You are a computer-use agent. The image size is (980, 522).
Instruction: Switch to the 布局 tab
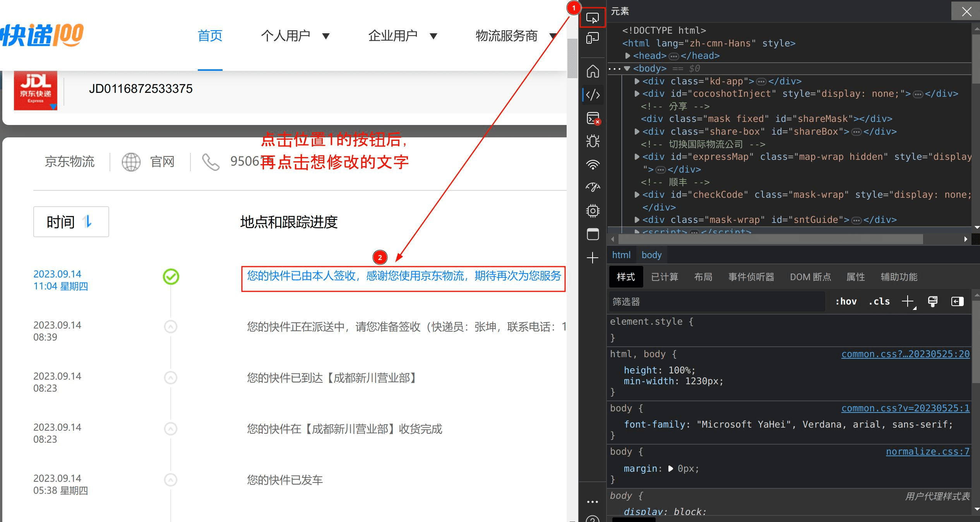click(x=703, y=277)
